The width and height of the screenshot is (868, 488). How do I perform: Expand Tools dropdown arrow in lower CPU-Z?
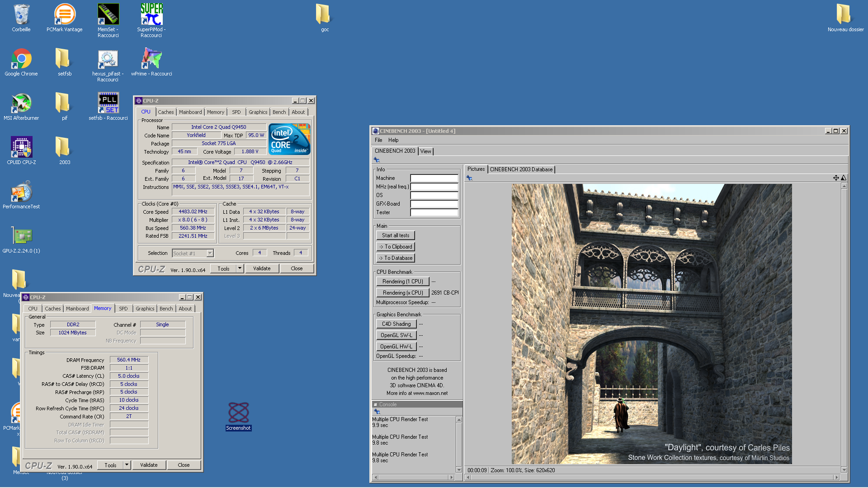[127, 465]
